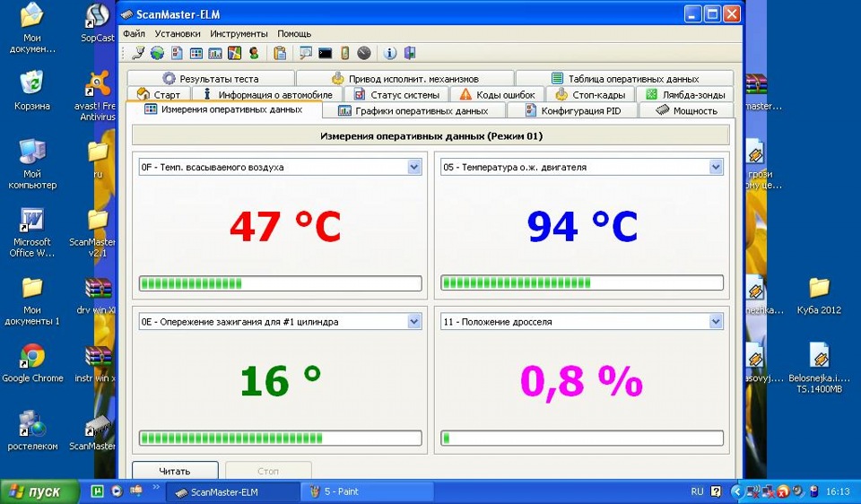Click the green 16 ° reading
861x504 pixels.
(x=281, y=380)
